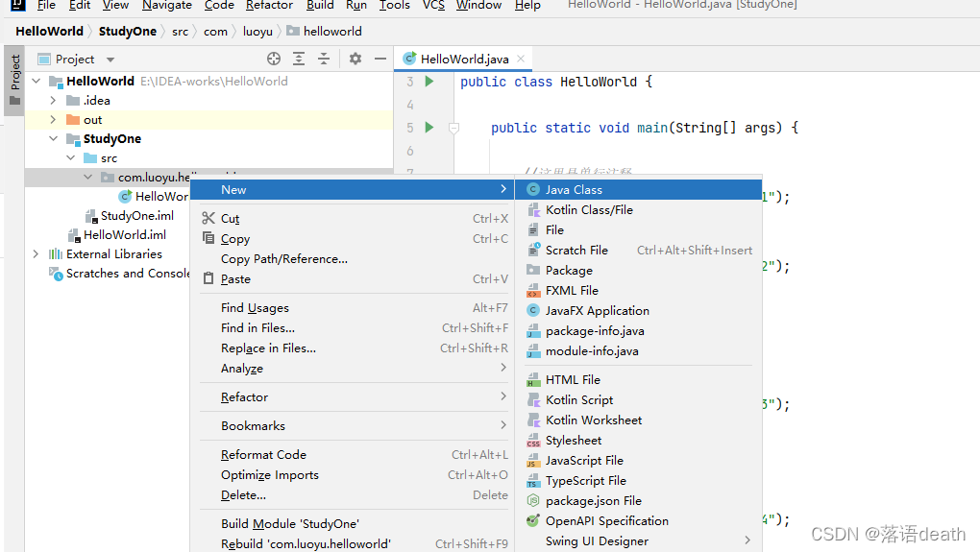Click the locate/select opened file crosshair icon

click(274, 59)
